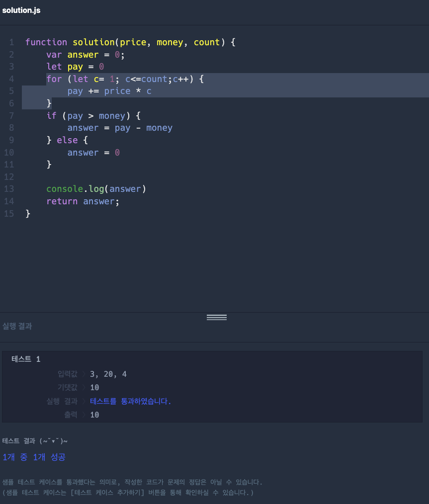This screenshot has height=504, width=429.
Task: Click the '} else {' line
Action: point(67,140)
